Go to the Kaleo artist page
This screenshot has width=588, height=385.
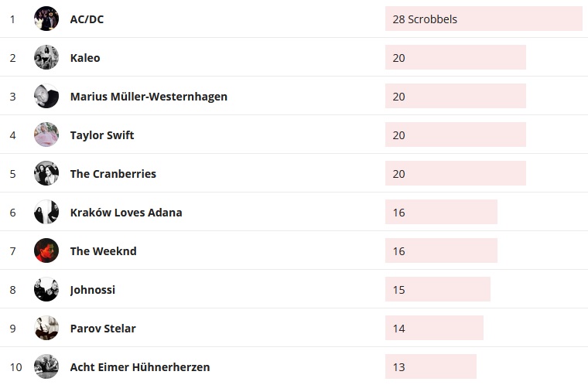coord(85,58)
